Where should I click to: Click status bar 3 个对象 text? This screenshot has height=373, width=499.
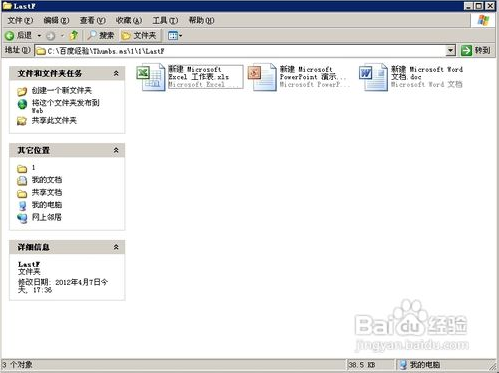pos(18,364)
